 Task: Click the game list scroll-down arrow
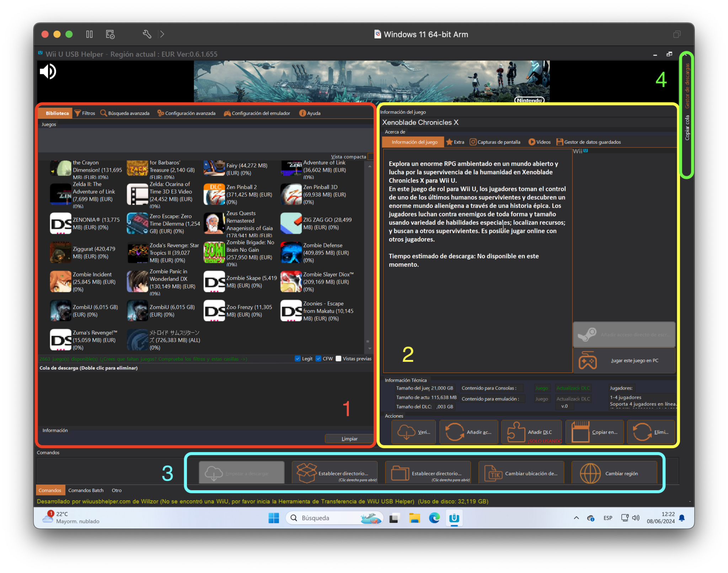pyautogui.click(x=370, y=348)
